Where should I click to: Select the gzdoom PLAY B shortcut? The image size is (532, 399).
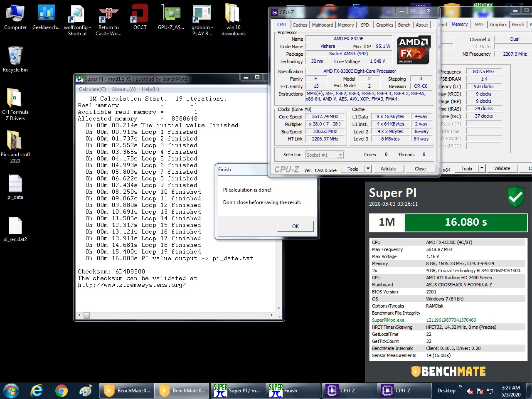pyautogui.click(x=202, y=20)
